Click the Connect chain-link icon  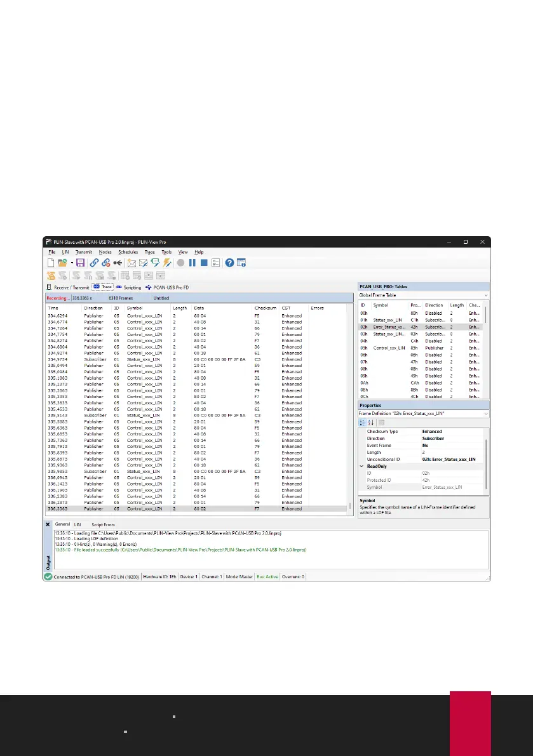[94, 263]
